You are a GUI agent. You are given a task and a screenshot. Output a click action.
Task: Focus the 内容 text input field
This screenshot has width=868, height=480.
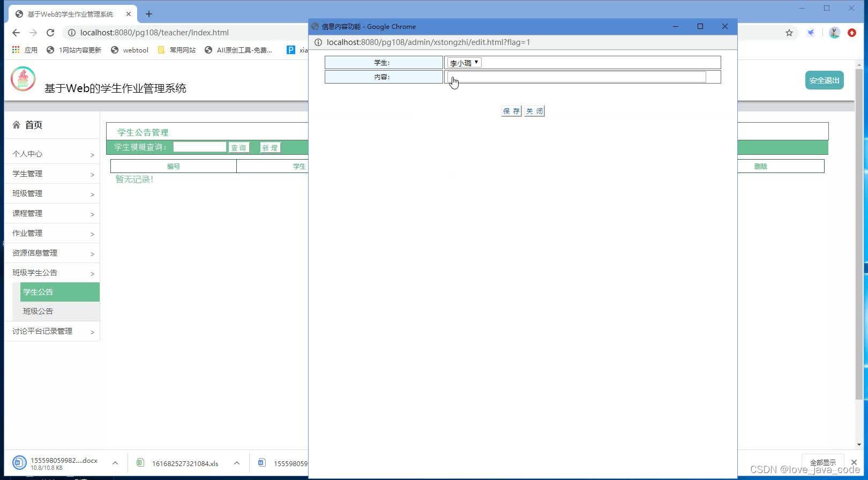click(x=577, y=77)
